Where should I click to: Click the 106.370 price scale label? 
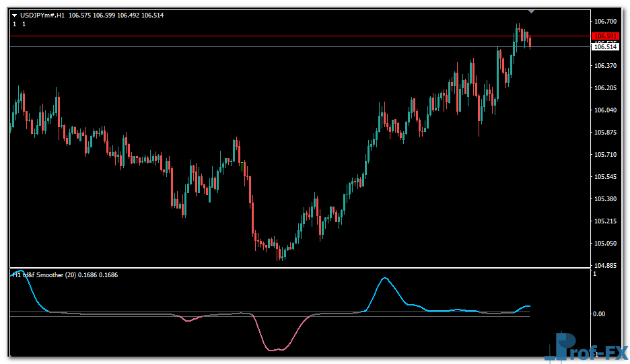click(x=606, y=66)
